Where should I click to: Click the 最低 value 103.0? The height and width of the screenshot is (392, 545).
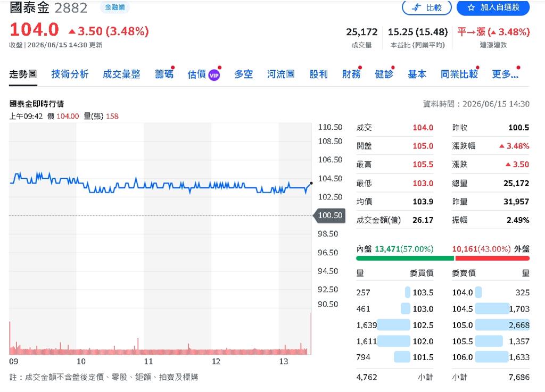coord(423,183)
